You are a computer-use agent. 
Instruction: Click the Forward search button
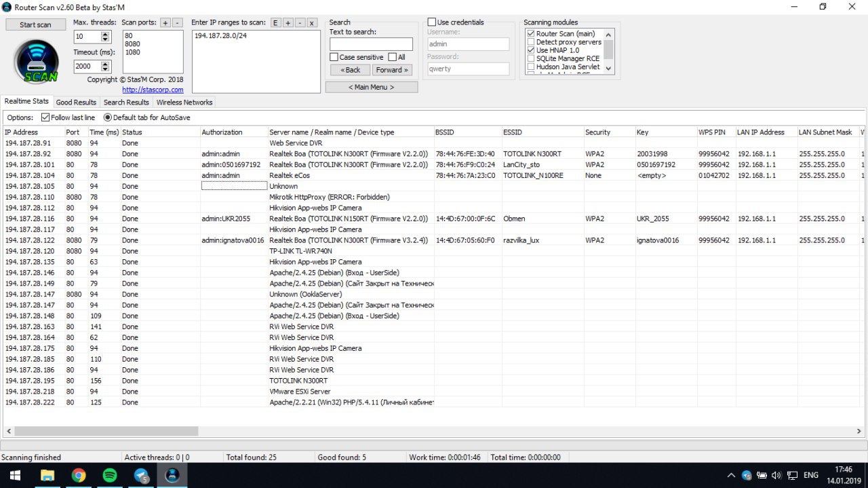(x=392, y=70)
